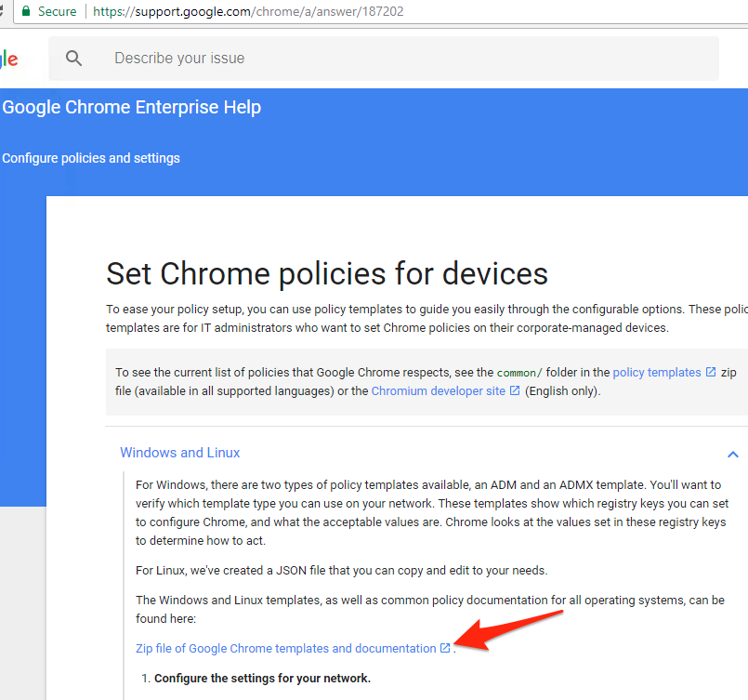This screenshot has width=748, height=700.
Task: Click external-link icon after policy templates
Action: tap(711, 372)
